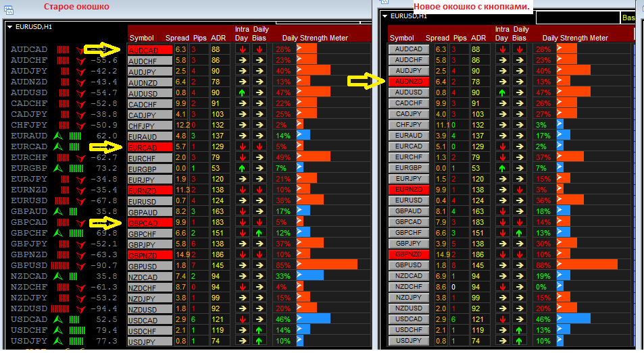Click the chart icon above the old window
Screen dimensions: 644x353
[9, 10]
